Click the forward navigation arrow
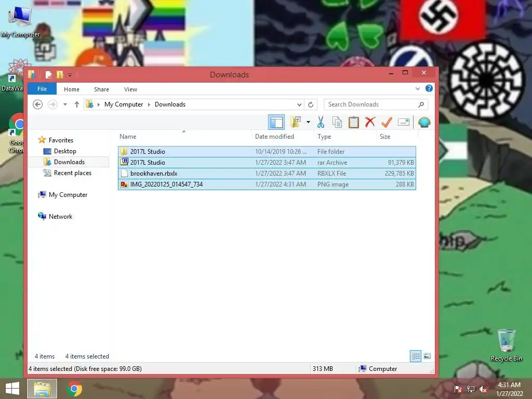 pyautogui.click(x=52, y=104)
